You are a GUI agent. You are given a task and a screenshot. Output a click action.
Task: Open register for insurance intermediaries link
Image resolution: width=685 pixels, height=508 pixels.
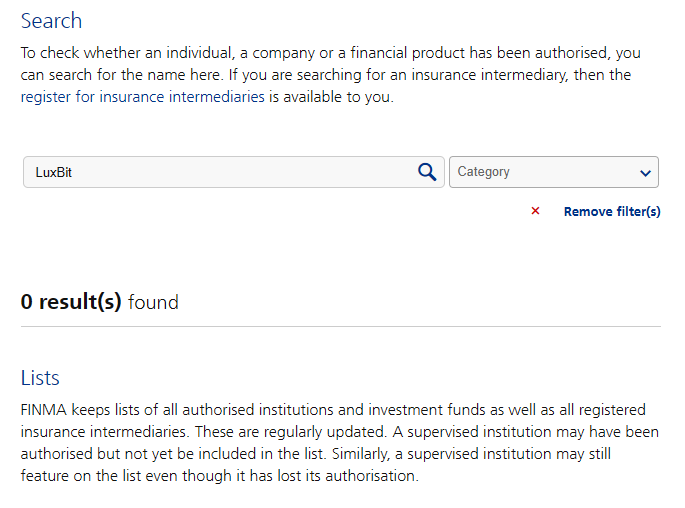pyautogui.click(x=143, y=97)
